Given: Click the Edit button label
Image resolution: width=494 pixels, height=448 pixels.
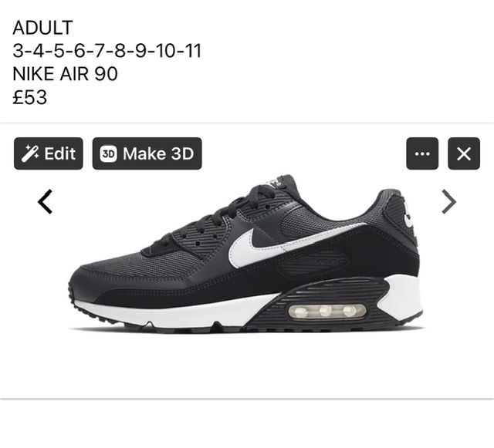Looking at the screenshot, I should [x=60, y=153].
